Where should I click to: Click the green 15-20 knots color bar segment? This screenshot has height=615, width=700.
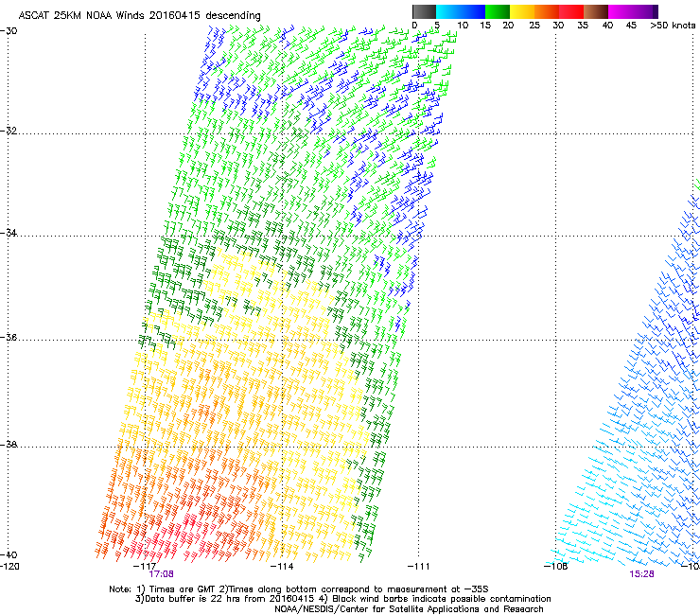498,11
